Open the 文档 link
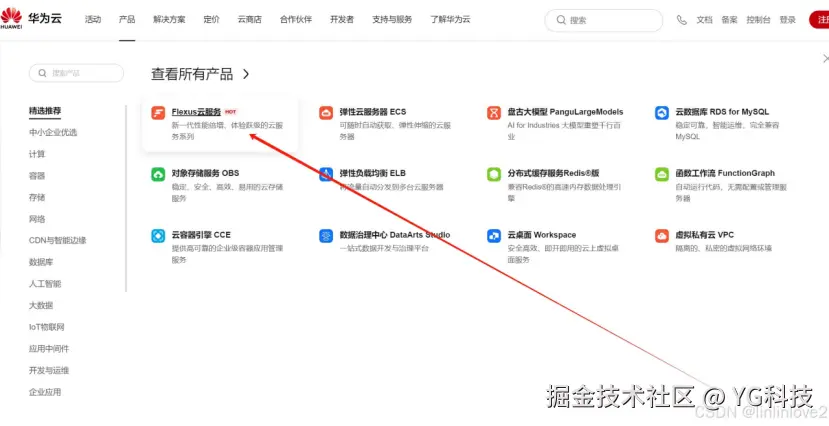This screenshot has width=829, height=426. (704, 20)
